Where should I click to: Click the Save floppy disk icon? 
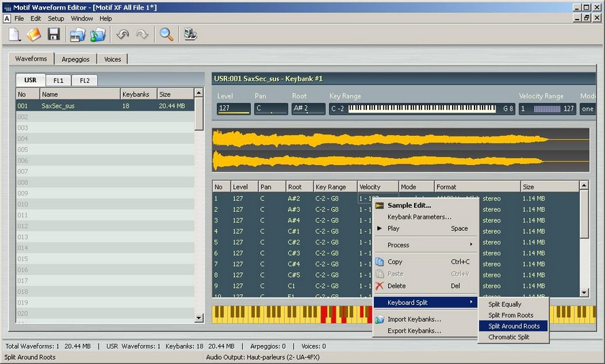point(54,35)
